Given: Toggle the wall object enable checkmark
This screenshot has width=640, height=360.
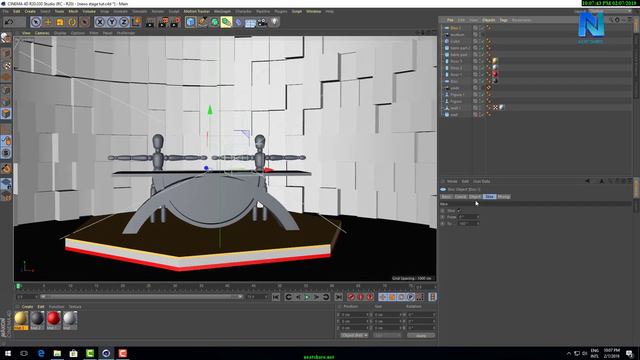Looking at the screenshot, I should 482,115.
